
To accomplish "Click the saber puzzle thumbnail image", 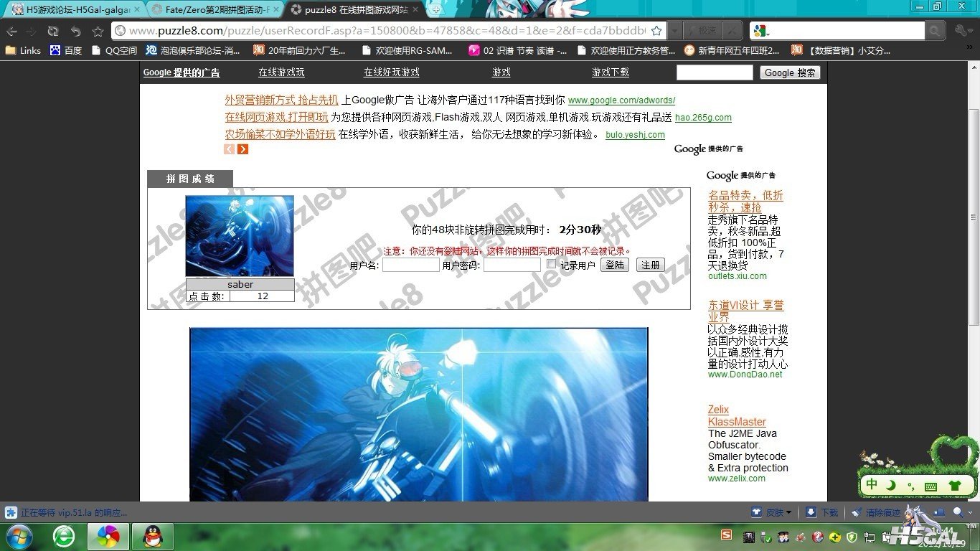I will click(240, 236).
